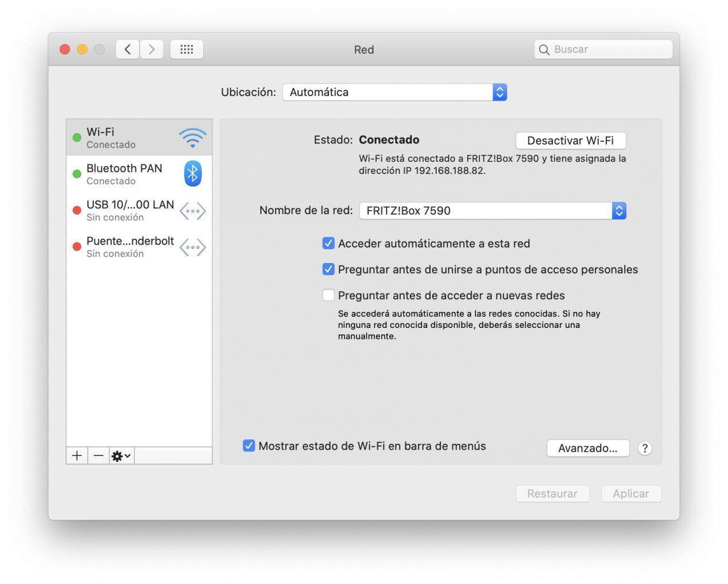Click red status dot for USB LAN
The image size is (728, 584).
(76, 210)
